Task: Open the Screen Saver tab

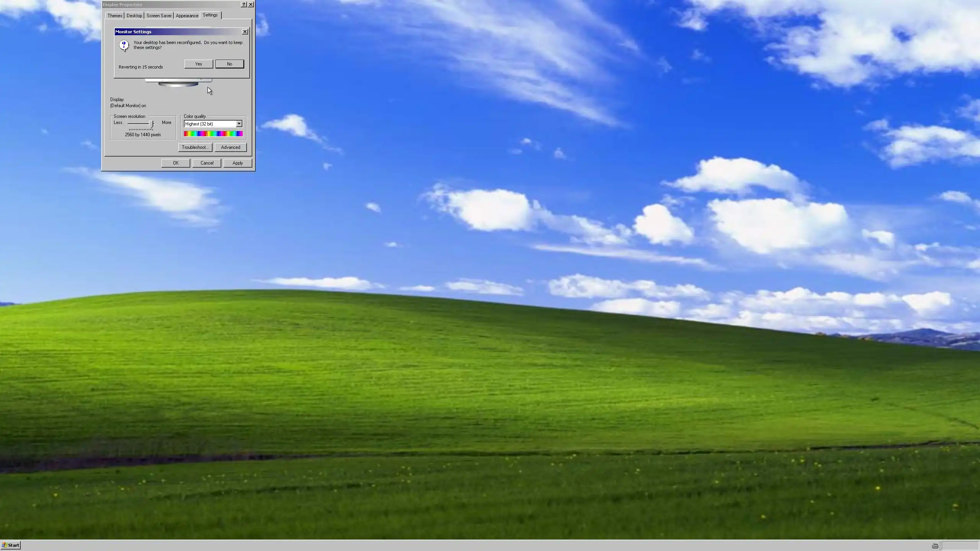Action: point(159,16)
